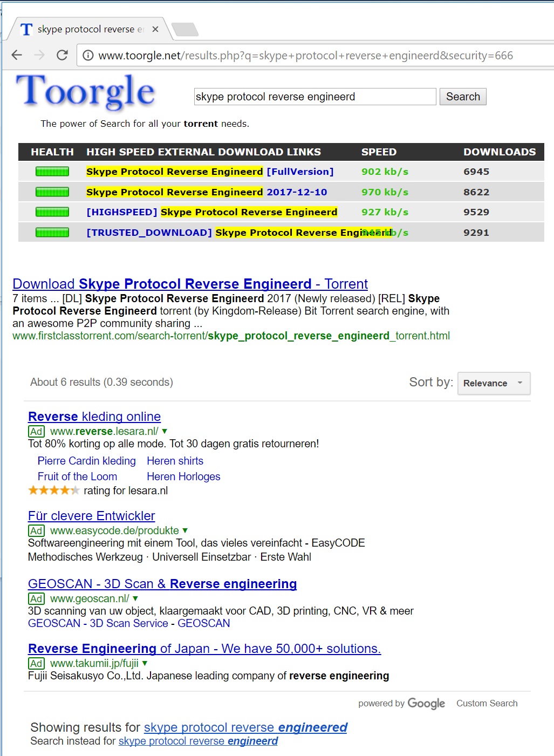
Task: Click the health bar of the [HIGHSPEED] row
Action: pyautogui.click(x=52, y=212)
